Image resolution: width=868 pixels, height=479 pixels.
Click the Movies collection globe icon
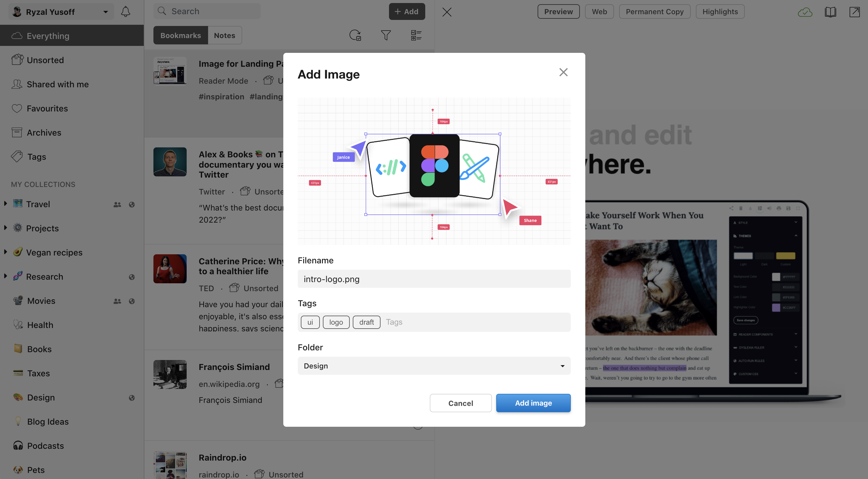pyautogui.click(x=132, y=301)
